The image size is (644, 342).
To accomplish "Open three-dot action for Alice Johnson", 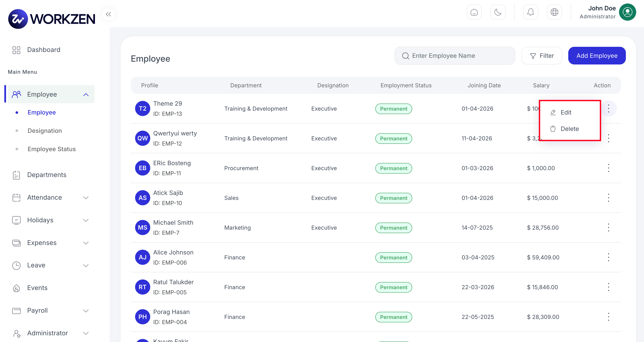I will 608,257.
